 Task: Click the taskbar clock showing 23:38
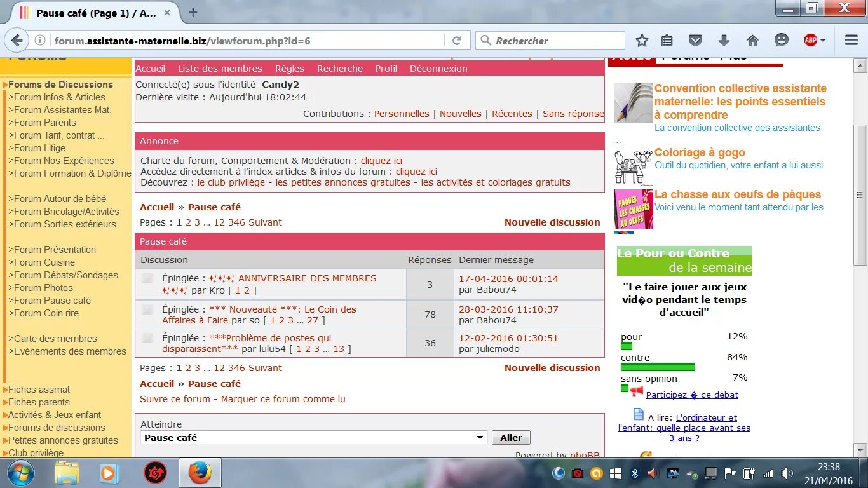[829, 468]
